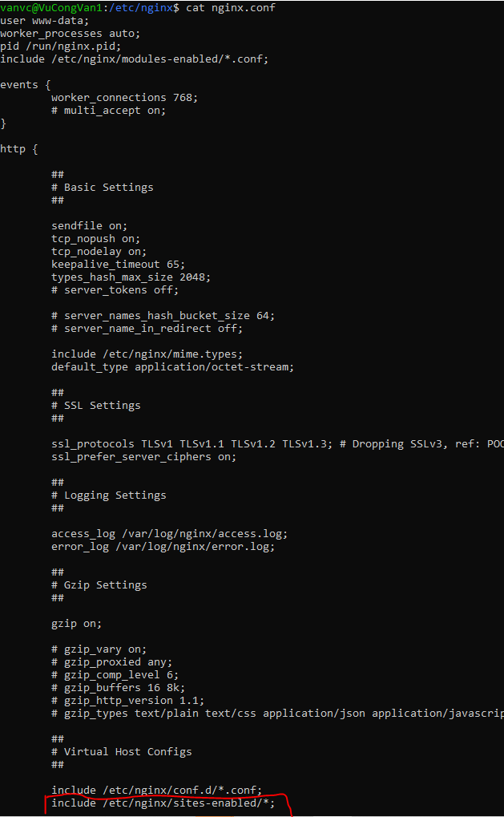
Task: Click the 'ssl_prefer_server_ciphers on;' line
Action: [x=143, y=456]
